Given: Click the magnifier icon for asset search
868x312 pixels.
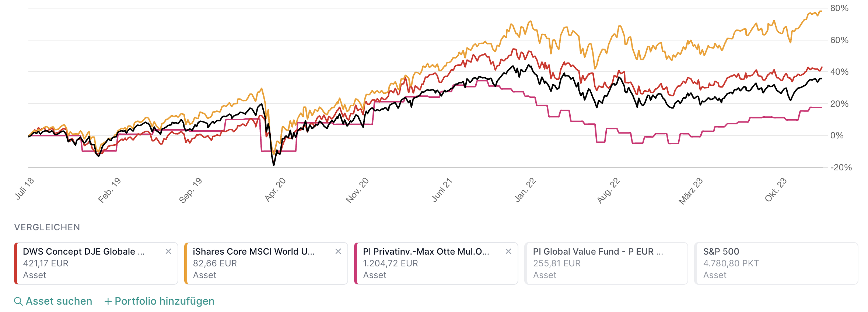Looking at the screenshot, I should point(18,301).
